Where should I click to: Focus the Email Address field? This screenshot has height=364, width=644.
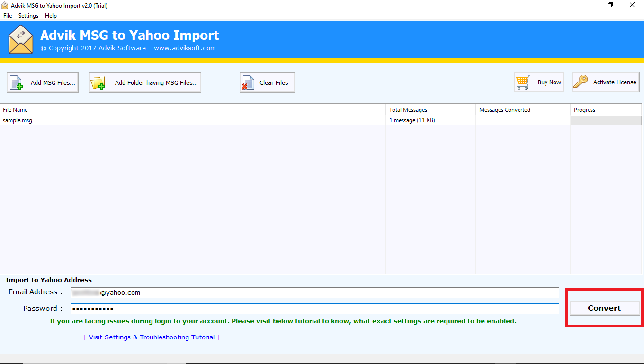[x=315, y=292]
